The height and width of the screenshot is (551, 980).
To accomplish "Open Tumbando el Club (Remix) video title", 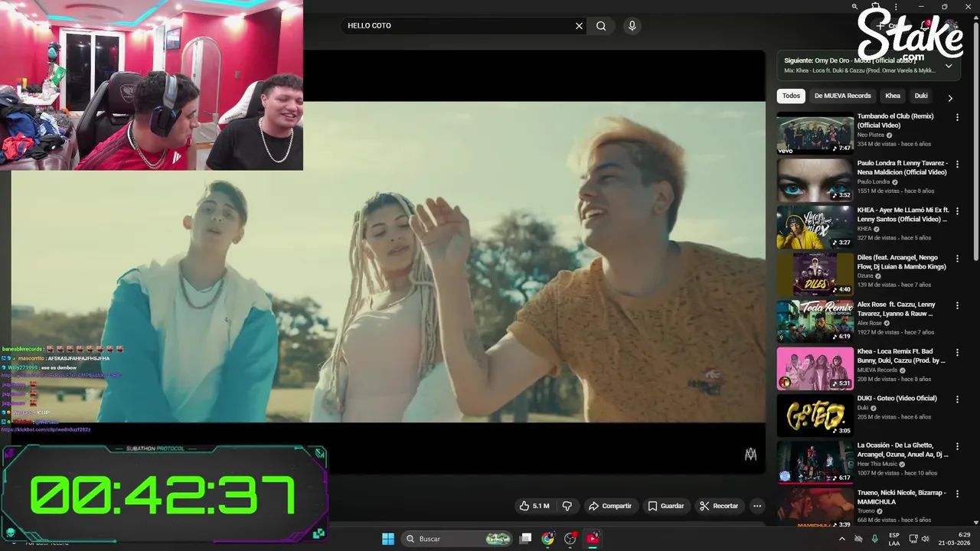I will pos(896,121).
